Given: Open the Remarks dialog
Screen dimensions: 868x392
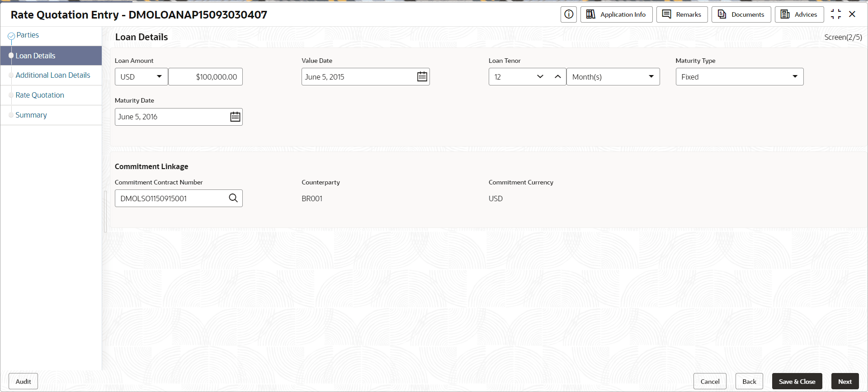Looking at the screenshot, I should (x=682, y=14).
